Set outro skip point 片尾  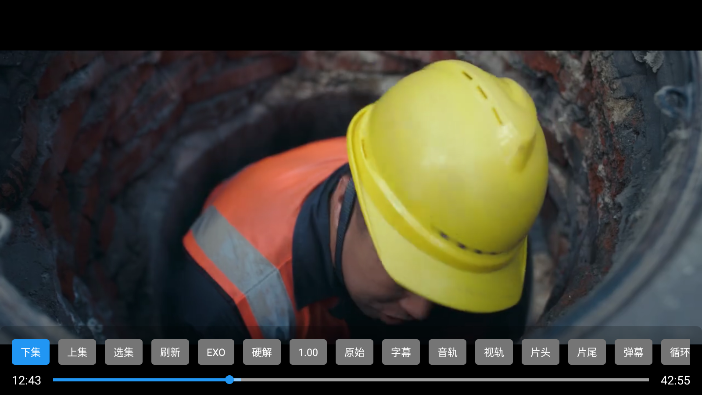tap(586, 352)
